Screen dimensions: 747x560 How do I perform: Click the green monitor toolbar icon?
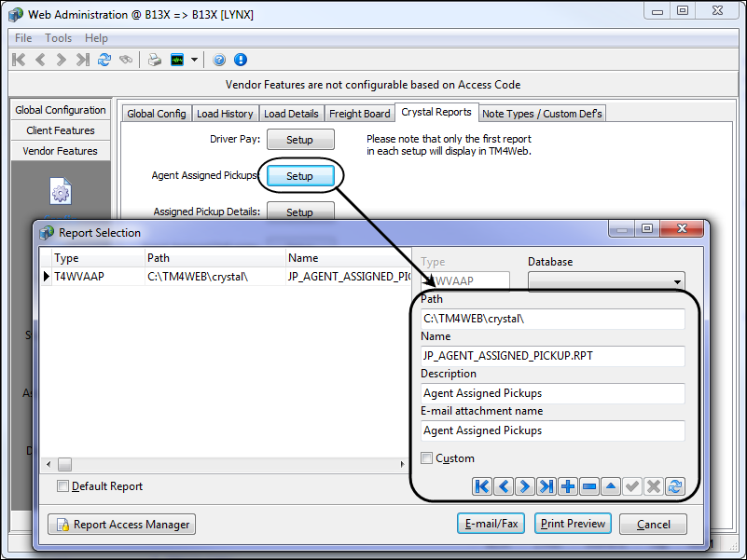coord(177,60)
